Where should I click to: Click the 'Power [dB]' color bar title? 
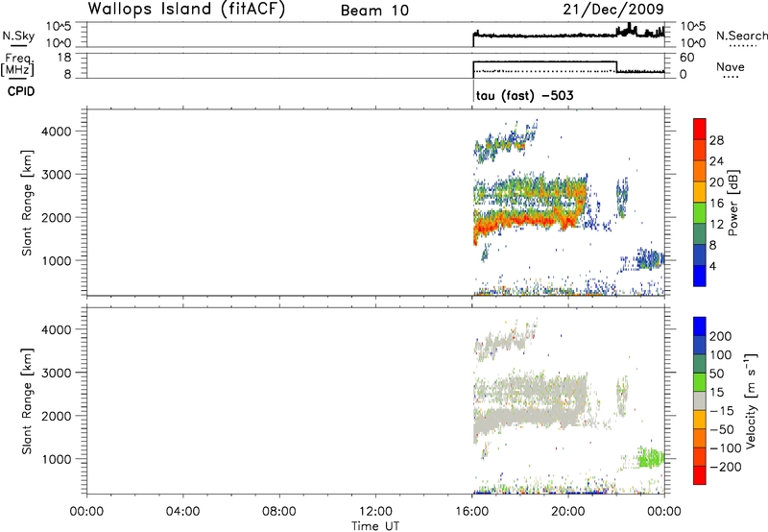point(733,203)
